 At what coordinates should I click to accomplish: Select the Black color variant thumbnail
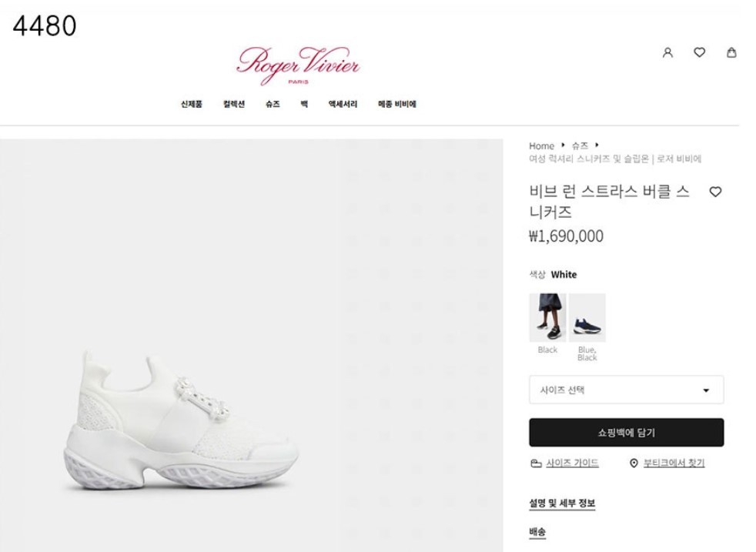tap(547, 318)
